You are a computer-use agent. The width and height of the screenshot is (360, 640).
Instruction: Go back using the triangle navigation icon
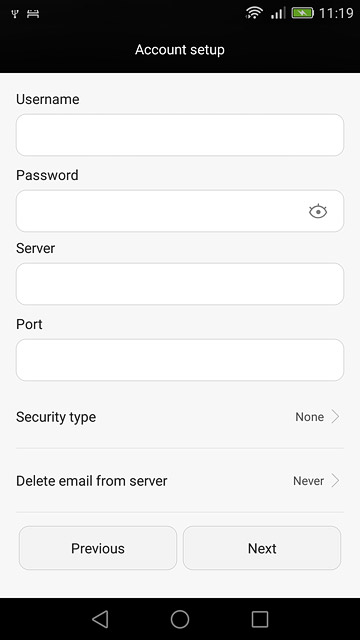point(100,619)
